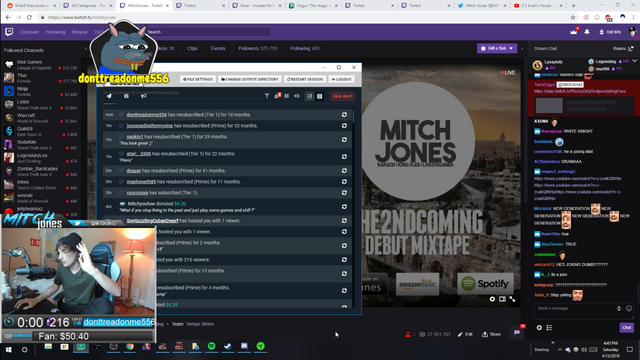Image resolution: width=640 pixels, height=360 pixels.
Task: Mute alert sounds with the speaker icon
Action: point(297,96)
